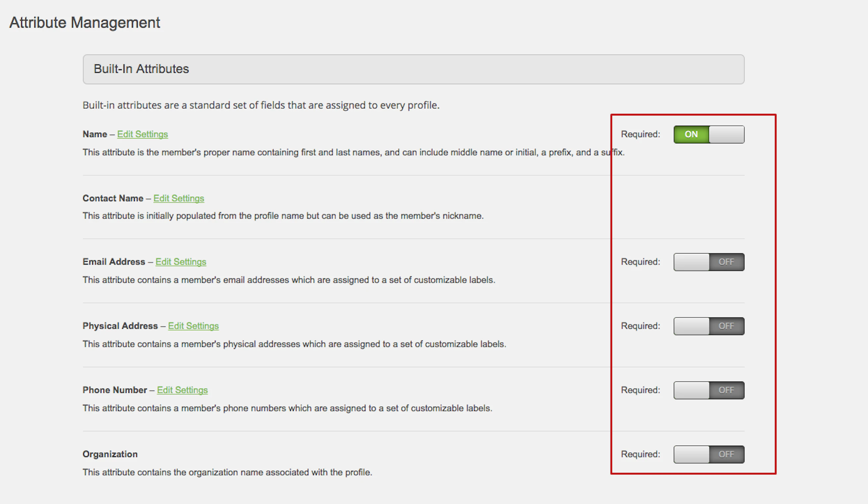The image size is (868, 504).
Task: Click the Attribute Management page title
Action: [x=85, y=23]
